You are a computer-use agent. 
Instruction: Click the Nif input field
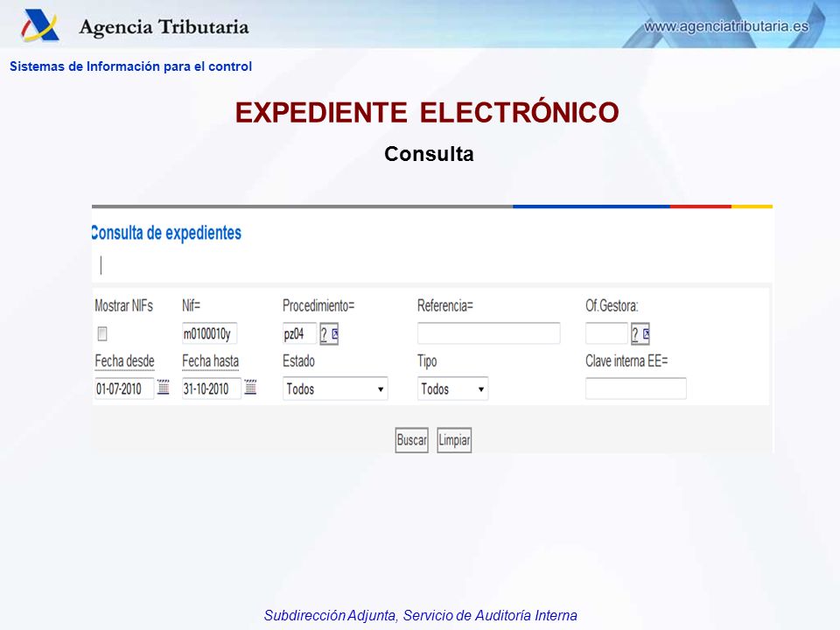209,333
